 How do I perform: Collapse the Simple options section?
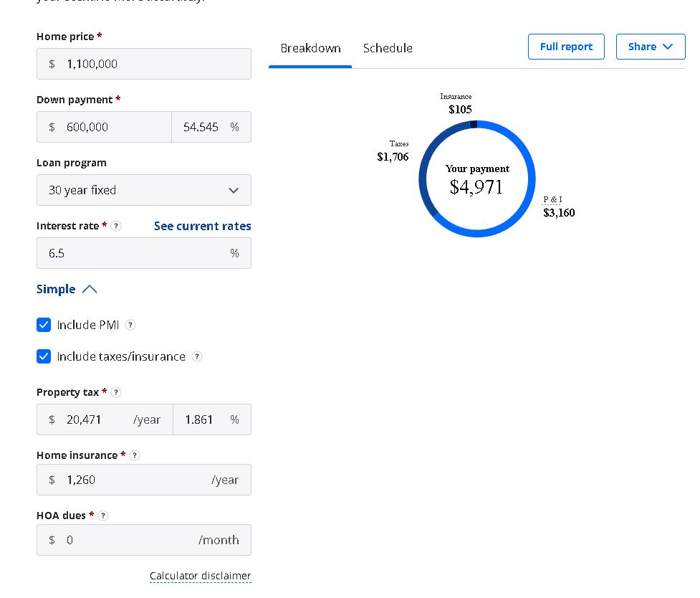tap(67, 289)
